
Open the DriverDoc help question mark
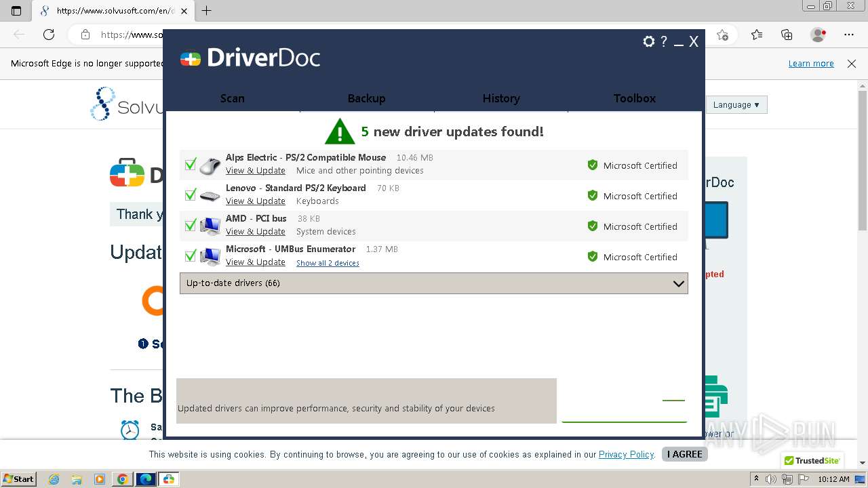[x=664, y=41]
